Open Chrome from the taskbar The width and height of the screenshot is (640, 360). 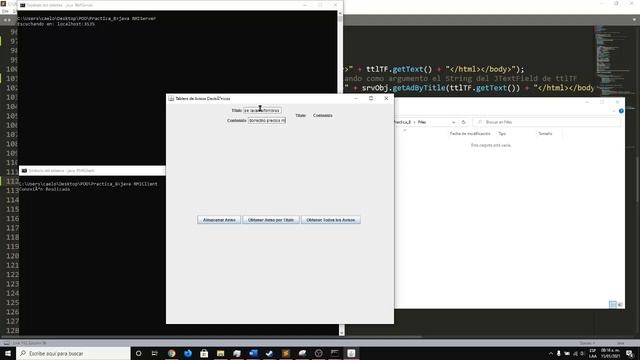pyautogui.click(x=171, y=353)
